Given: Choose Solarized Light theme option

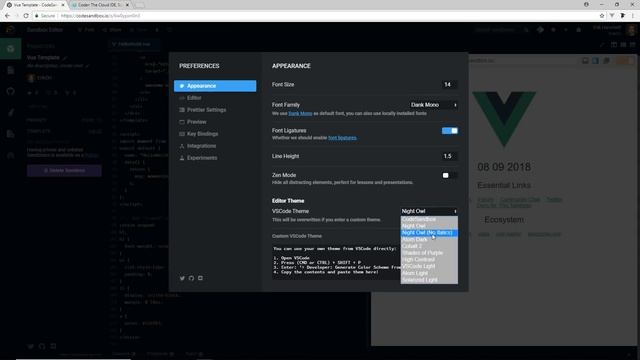Looking at the screenshot, I should pyautogui.click(x=429, y=280).
